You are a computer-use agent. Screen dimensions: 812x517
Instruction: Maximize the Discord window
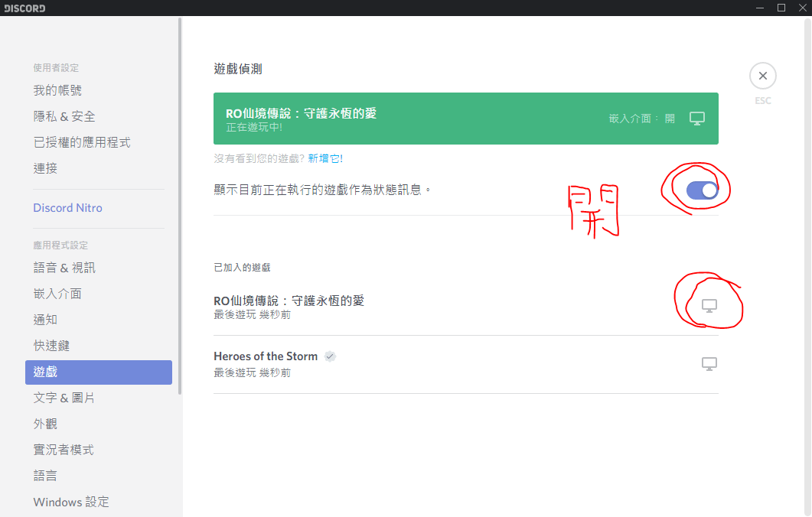point(781,8)
